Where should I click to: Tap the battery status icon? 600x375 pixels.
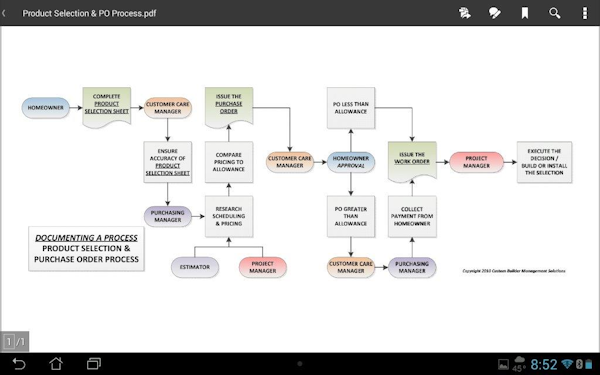589,364
